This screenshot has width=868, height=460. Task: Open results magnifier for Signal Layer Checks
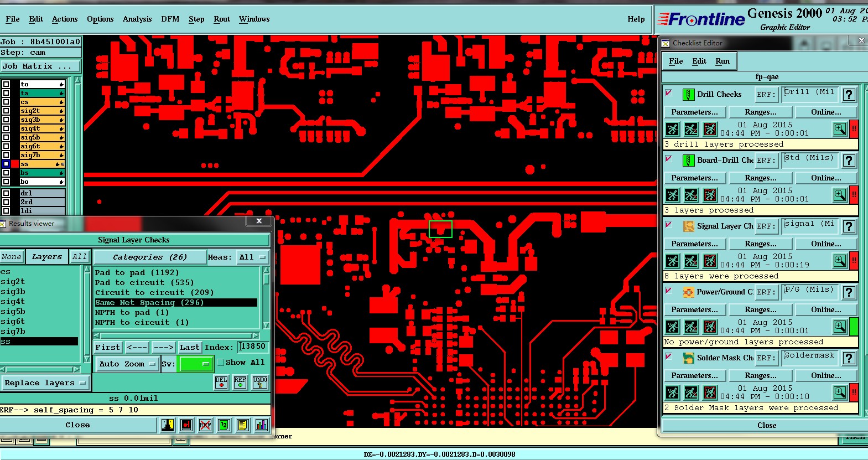(839, 261)
